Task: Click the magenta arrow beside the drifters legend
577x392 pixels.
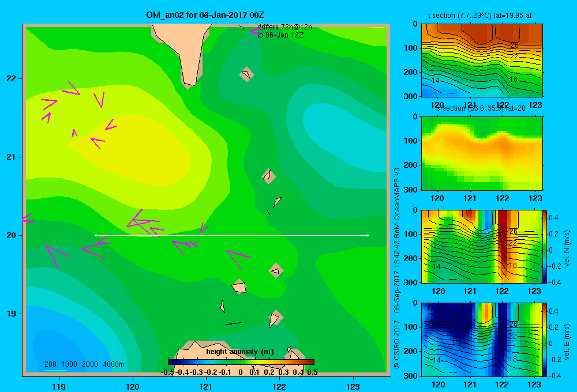Action: click(254, 32)
